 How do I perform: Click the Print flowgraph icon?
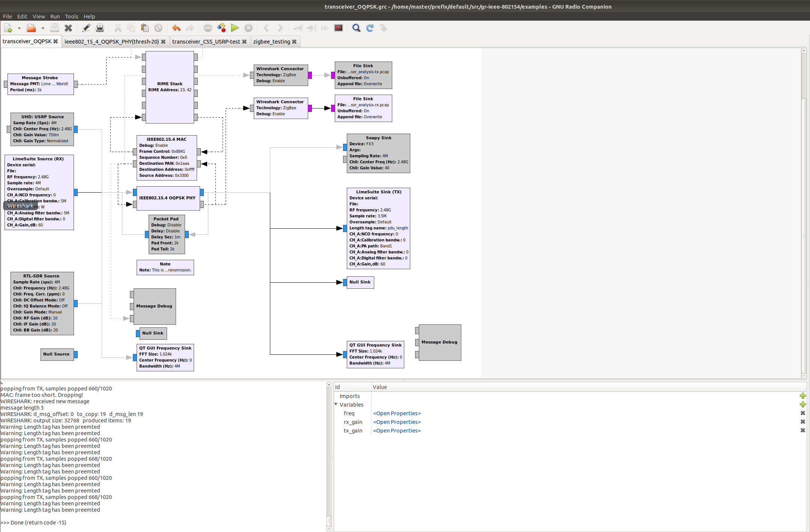(x=100, y=28)
